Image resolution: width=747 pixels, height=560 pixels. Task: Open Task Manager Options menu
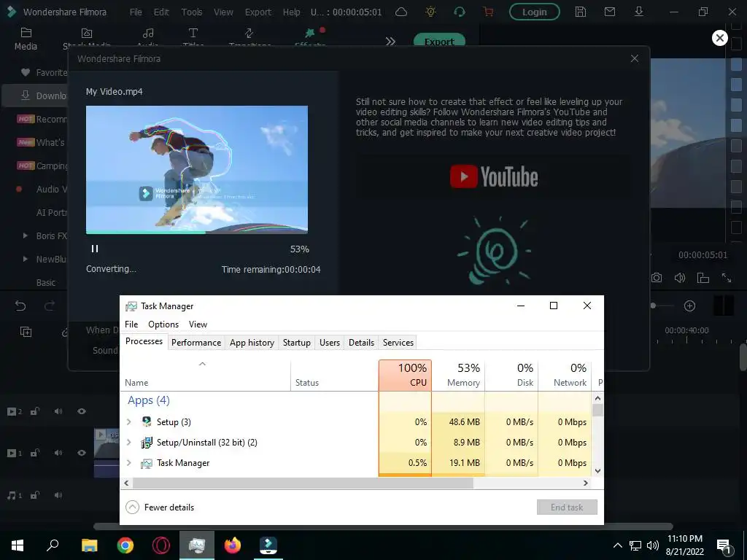click(x=163, y=324)
